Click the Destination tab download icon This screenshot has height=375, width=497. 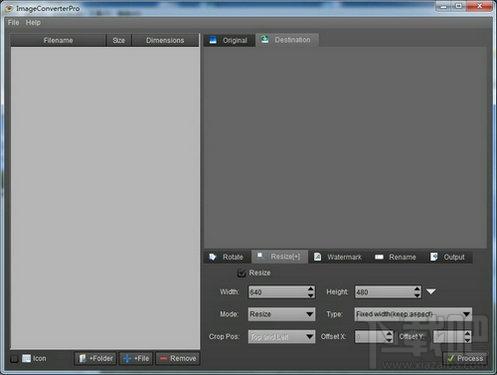point(265,39)
